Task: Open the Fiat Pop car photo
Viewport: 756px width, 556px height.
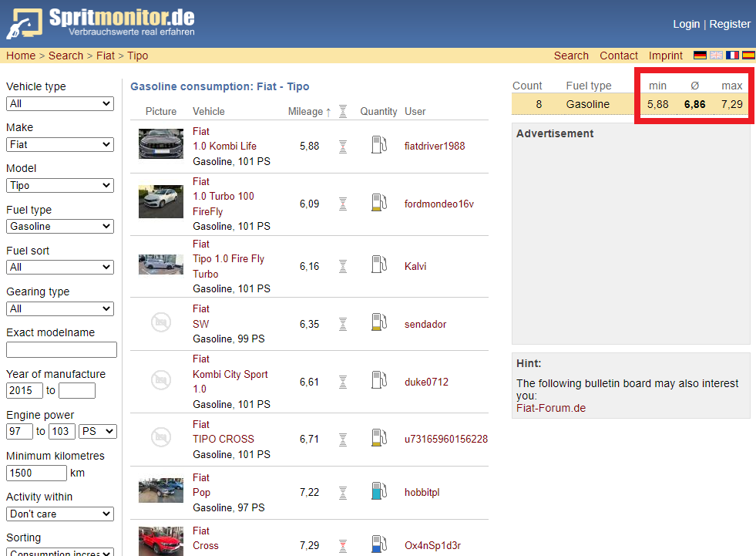Action: (161, 490)
